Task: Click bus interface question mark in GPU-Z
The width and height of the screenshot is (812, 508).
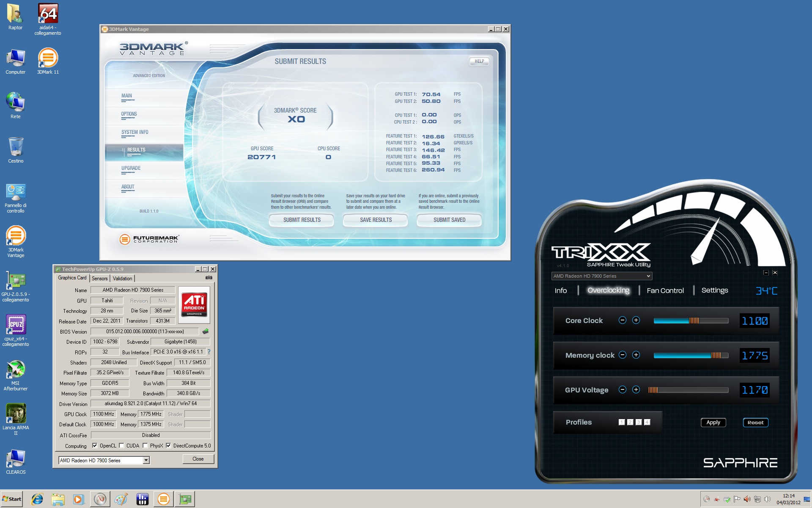Action: pos(208,352)
